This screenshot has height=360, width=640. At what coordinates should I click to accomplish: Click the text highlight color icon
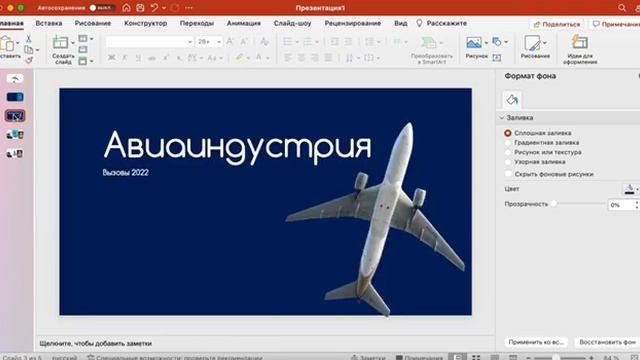point(239,58)
